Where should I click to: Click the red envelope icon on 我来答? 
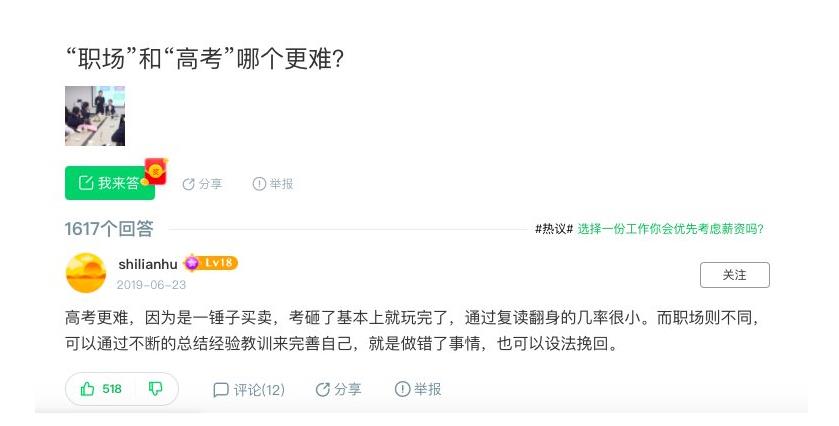pyautogui.click(x=155, y=170)
